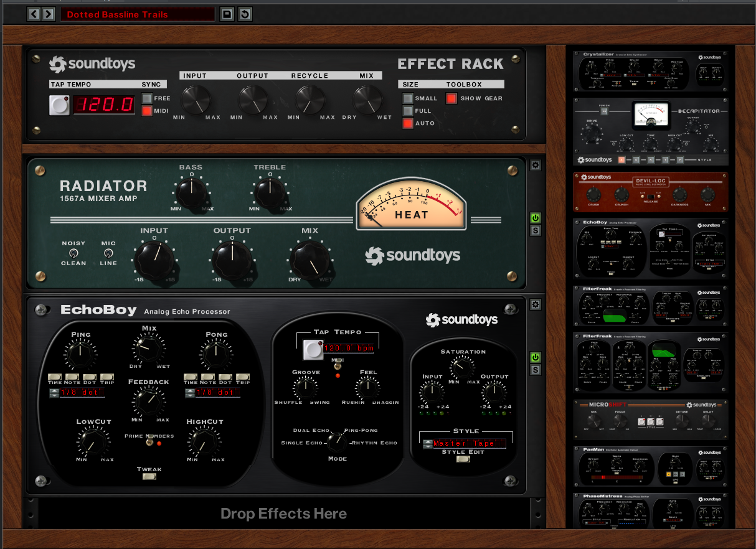
Task: Flip the Radiator NOISY/CLEAN switch
Action: pos(73,253)
